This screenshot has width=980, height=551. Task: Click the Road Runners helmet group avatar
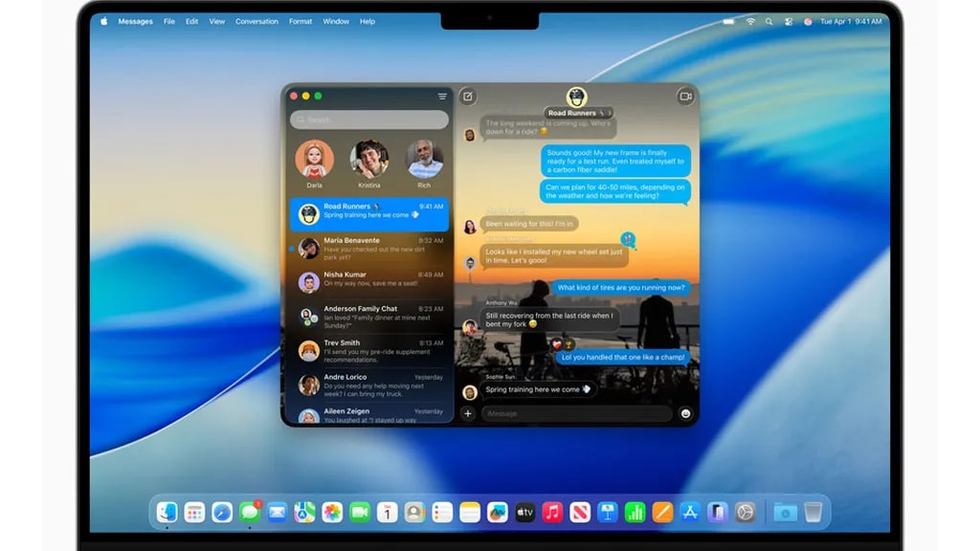[575, 96]
